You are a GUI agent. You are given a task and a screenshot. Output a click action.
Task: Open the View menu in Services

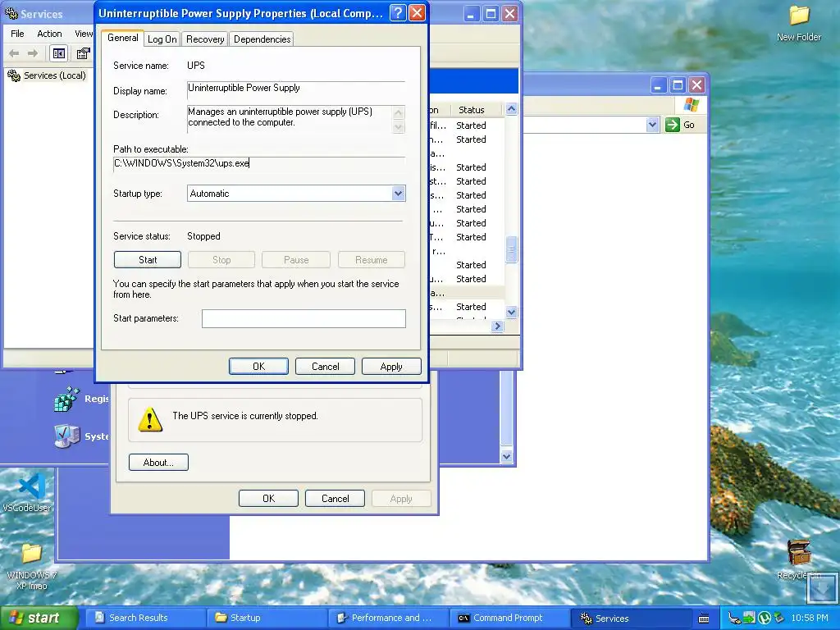(83, 33)
